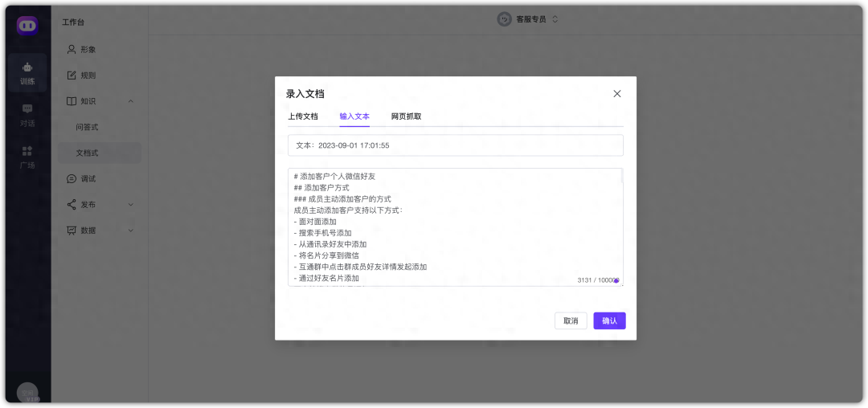Image resolution: width=868 pixels, height=408 pixels.
Task: Click the 知识 book icon in the sidebar
Action: tap(72, 101)
